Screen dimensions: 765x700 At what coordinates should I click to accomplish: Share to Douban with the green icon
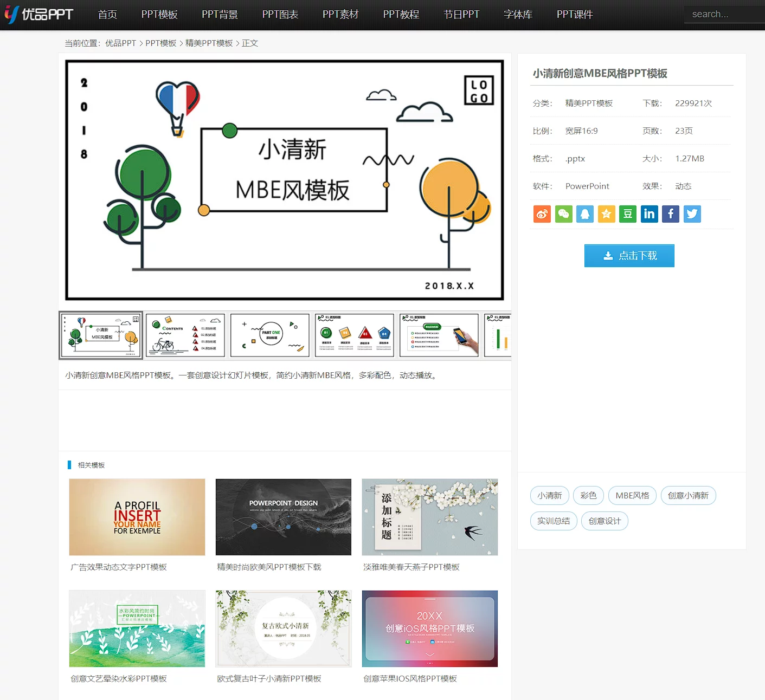point(627,214)
